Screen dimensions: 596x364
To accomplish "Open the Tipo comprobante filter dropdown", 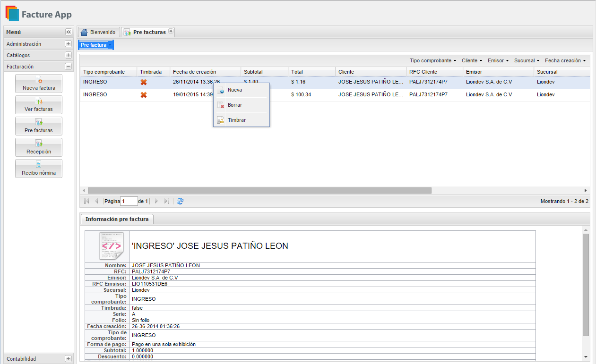I will click(x=432, y=60).
